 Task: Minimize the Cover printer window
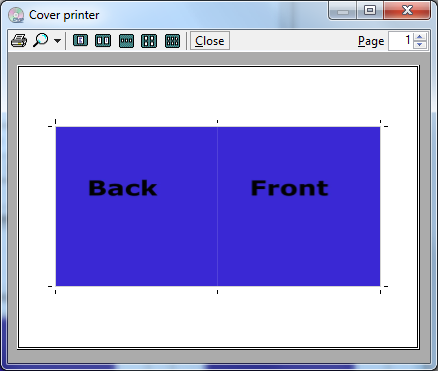[343, 11]
